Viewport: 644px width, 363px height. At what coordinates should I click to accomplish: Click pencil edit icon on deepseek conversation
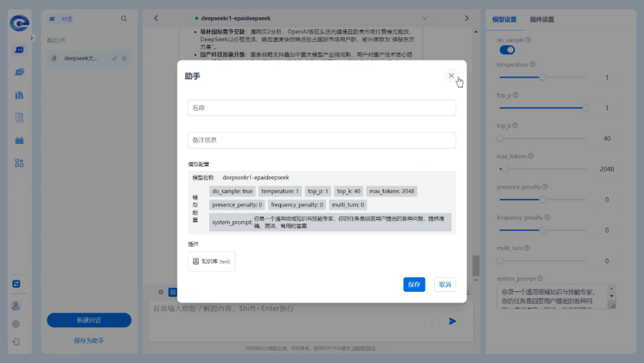click(114, 58)
